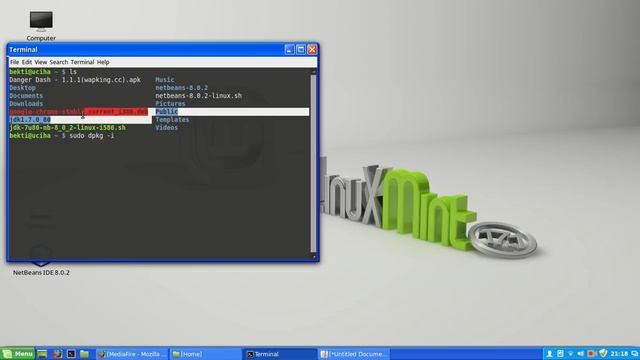640x360 pixels.
Task: Switch to the [Home] taskbar window
Action: pyautogui.click(x=205, y=354)
